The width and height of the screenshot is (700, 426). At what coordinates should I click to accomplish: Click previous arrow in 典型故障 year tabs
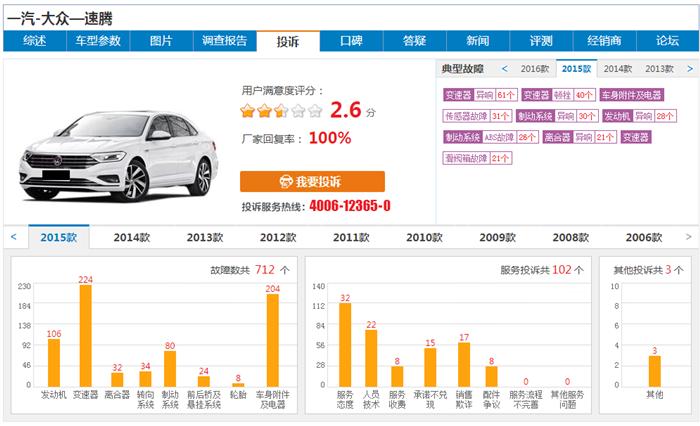tap(504, 69)
